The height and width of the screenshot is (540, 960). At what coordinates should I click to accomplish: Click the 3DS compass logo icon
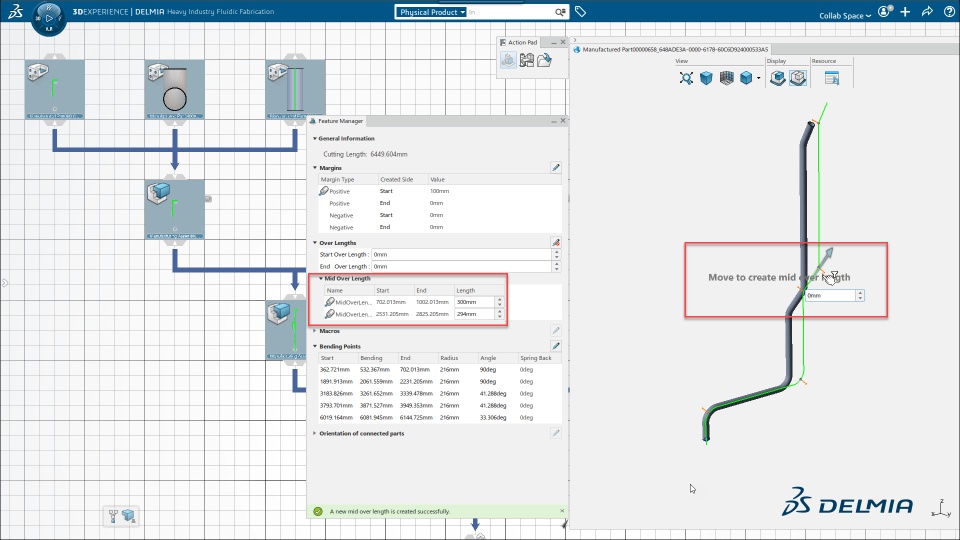click(15, 11)
